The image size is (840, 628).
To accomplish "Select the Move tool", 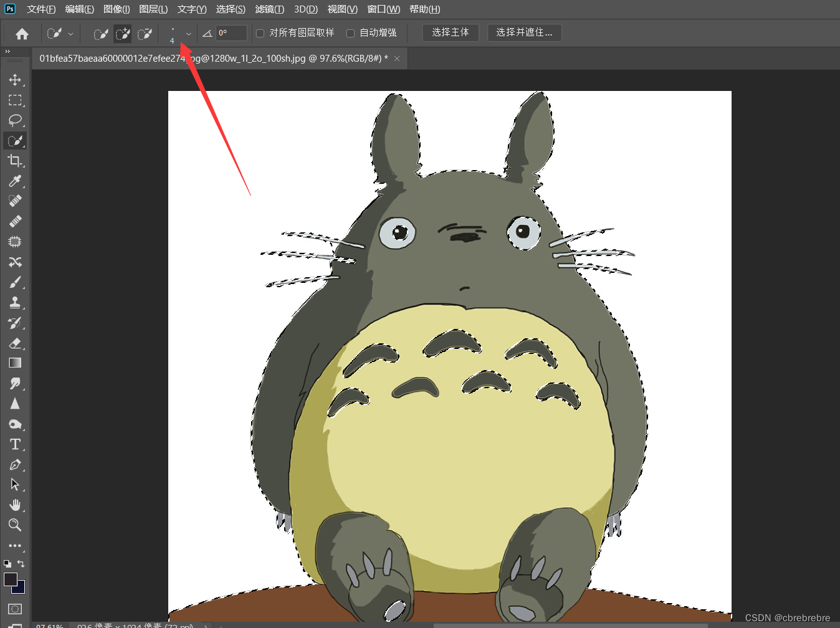I will pos(15,80).
